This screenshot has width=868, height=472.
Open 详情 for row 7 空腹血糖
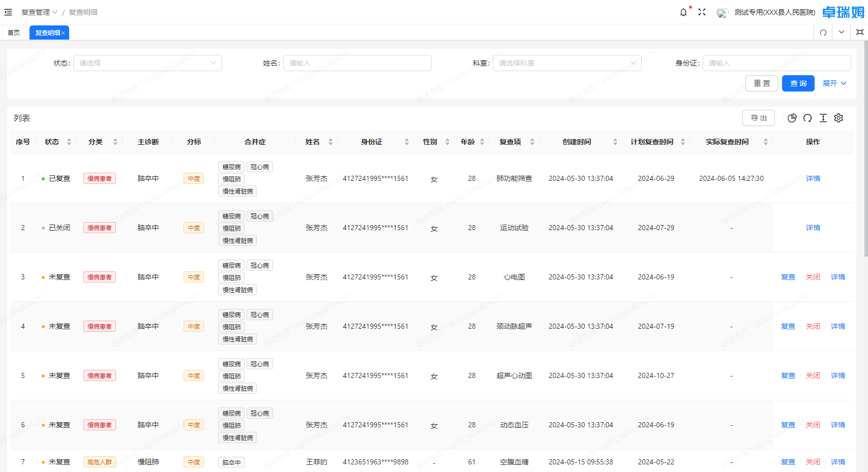[x=838, y=462]
